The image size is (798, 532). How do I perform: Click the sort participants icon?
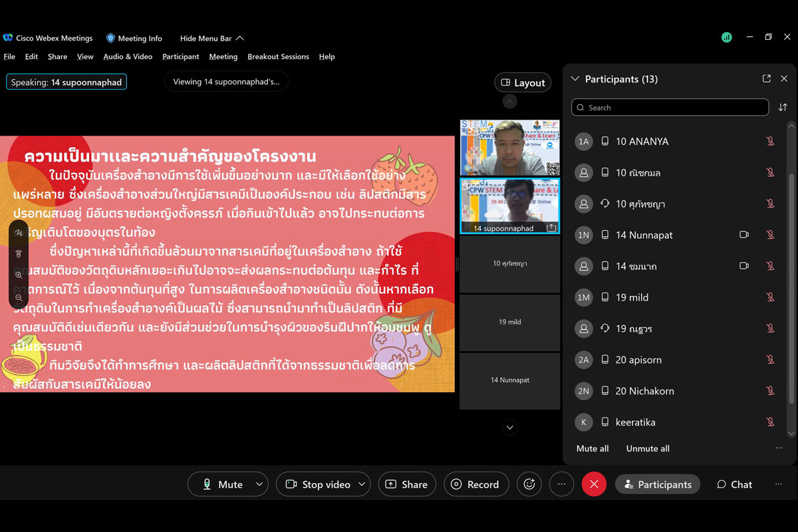point(783,107)
